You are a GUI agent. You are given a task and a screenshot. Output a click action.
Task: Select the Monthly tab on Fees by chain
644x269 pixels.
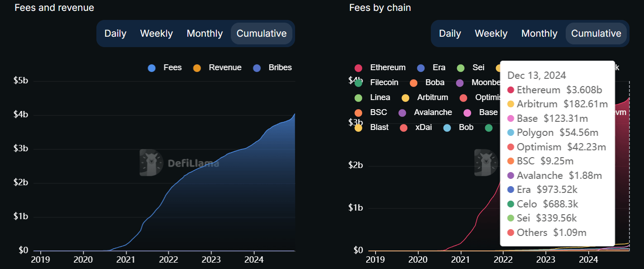point(539,33)
